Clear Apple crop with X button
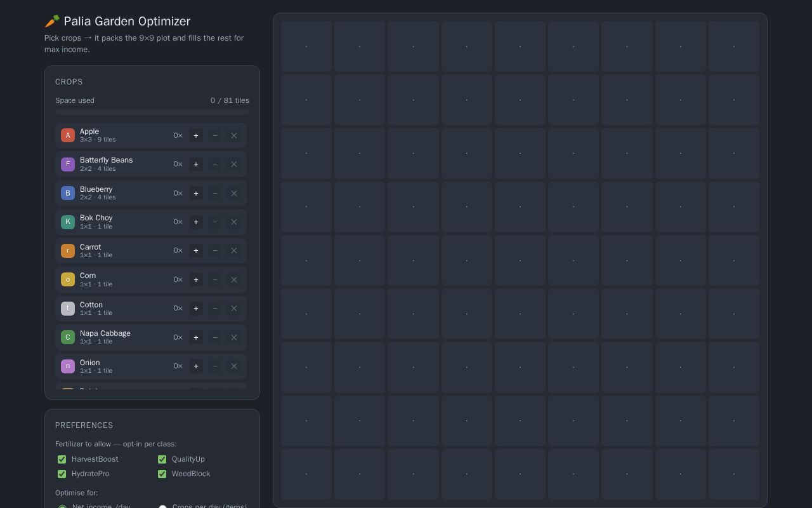The width and height of the screenshot is (812, 508). 234,135
